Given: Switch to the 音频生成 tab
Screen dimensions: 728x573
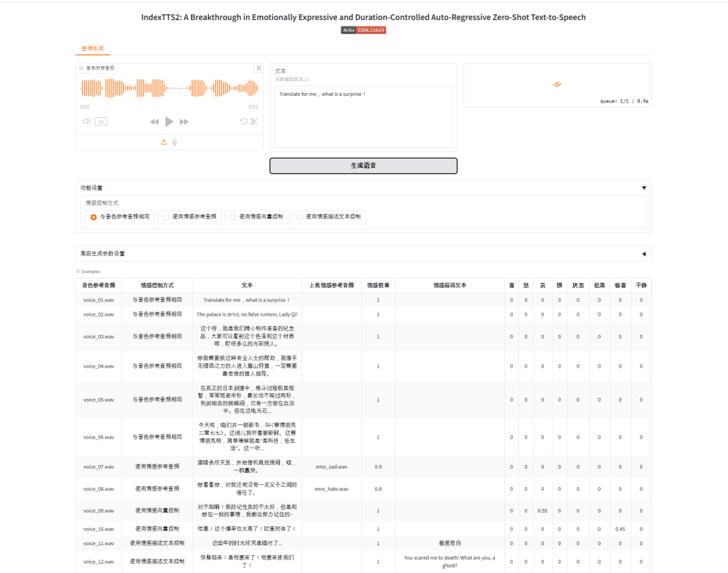Looking at the screenshot, I should point(92,48).
